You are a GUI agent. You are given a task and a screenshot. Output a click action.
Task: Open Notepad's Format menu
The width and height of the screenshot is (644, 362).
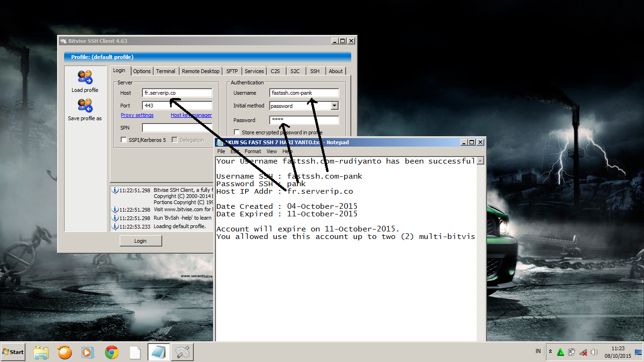[x=253, y=151]
